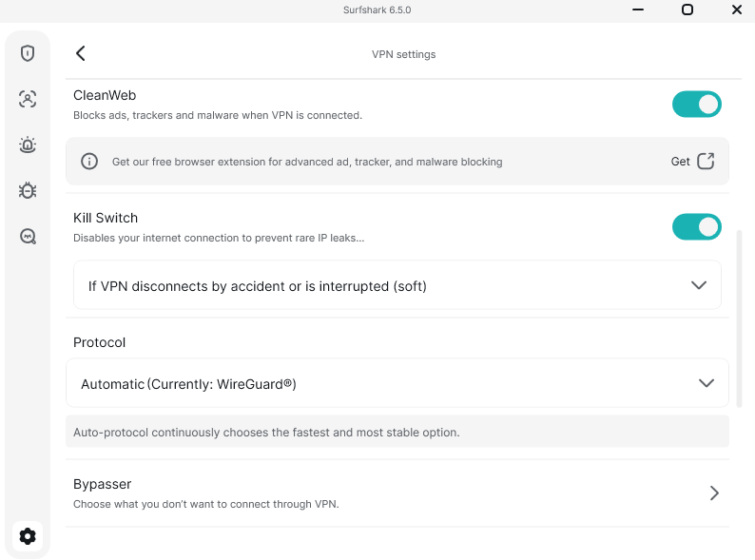Click the 'Protocol' section label
This screenshot has height=560, width=755.
pyautogui.click(x=99, y=342)
